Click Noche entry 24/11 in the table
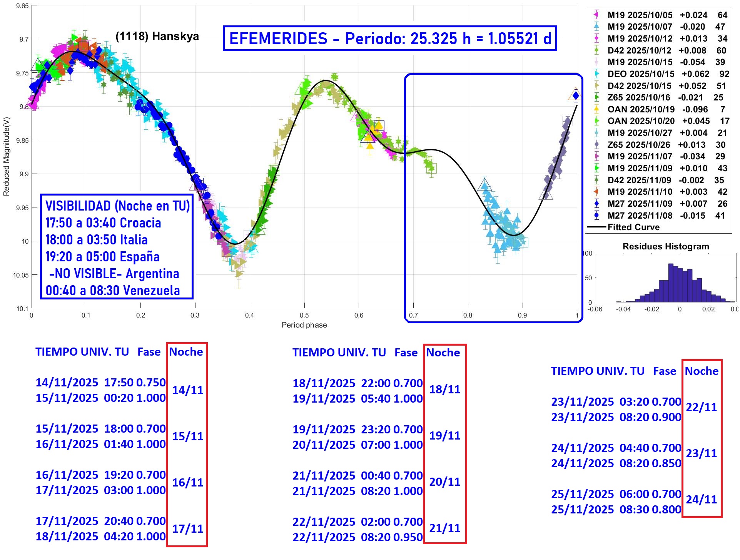Viewport: 740px width, 560px height. coord(701,500)
